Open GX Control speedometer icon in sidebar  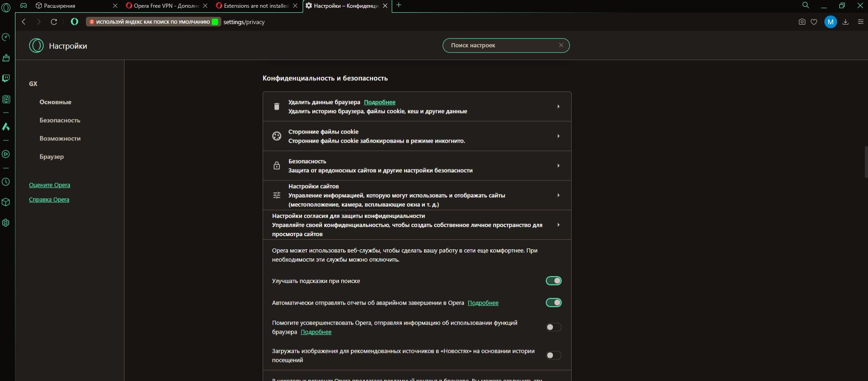click(6, 37)
